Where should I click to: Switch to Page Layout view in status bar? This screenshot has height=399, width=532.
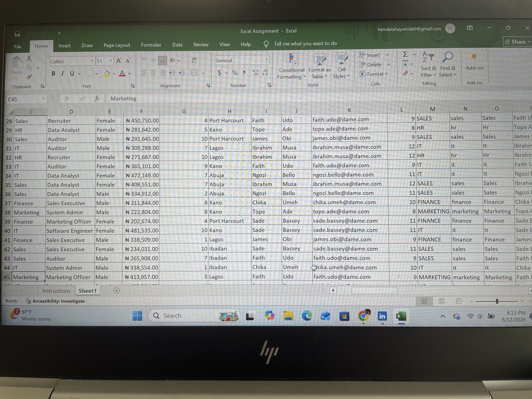pos(441,301)
